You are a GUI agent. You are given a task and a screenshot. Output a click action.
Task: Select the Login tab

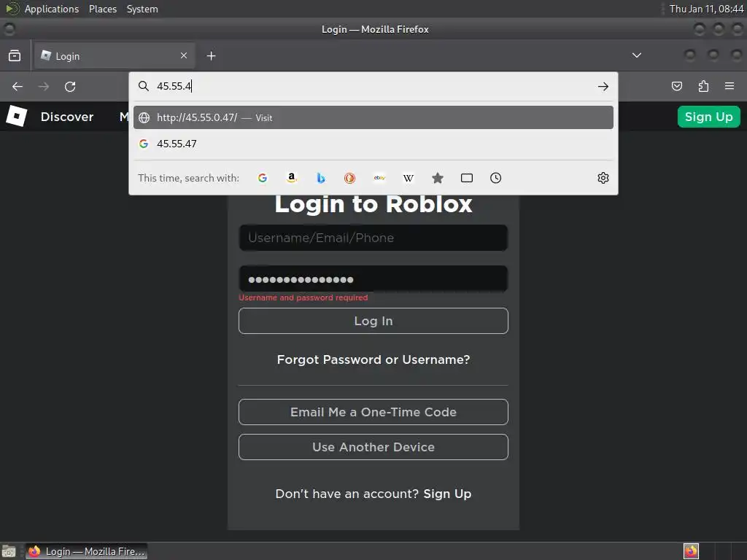coord(115,55)
